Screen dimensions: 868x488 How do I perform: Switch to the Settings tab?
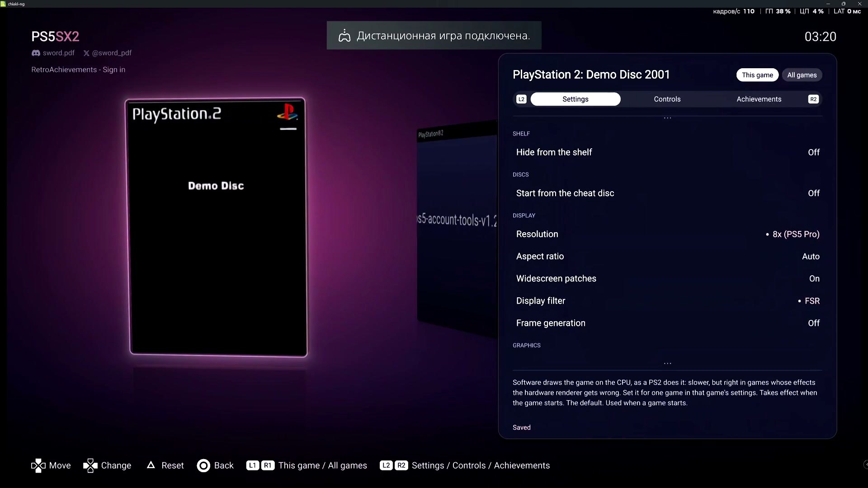(x=576, y=99)
